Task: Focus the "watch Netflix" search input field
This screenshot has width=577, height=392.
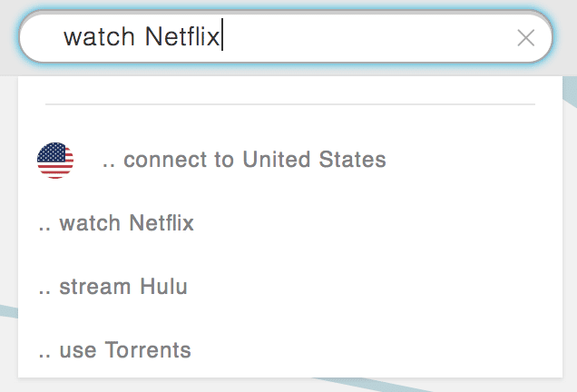Action: (x=286, y=37)
